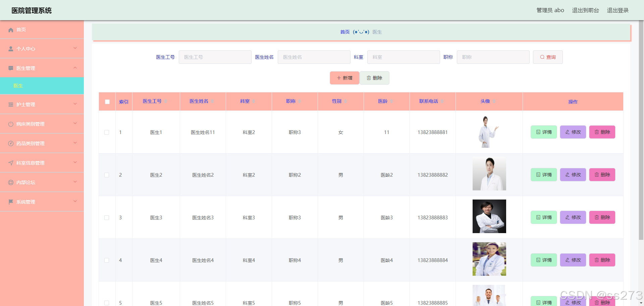This screenshot has width=644, height=306.
Task: Open 系统管理 sidebar menu
Action: coord(42,202)
